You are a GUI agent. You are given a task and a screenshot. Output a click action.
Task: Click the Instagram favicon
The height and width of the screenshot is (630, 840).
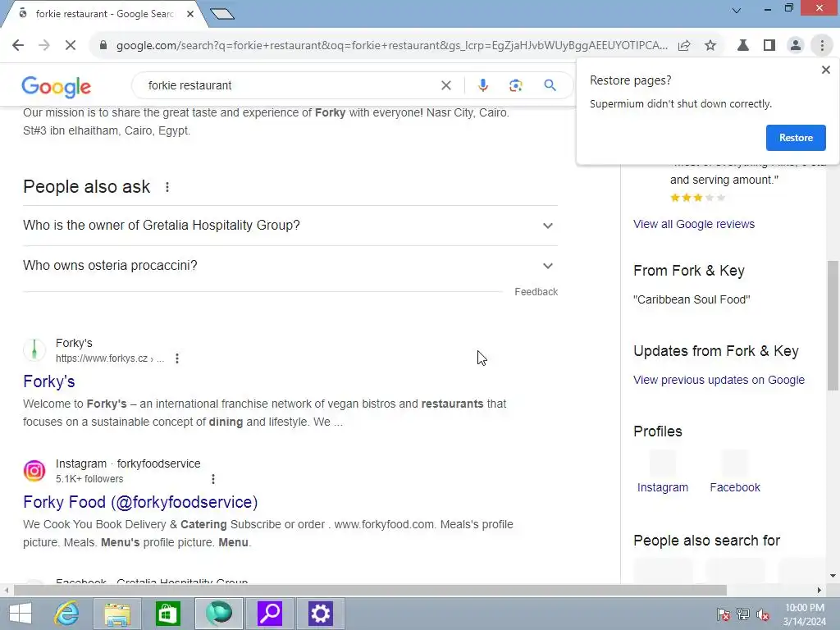click(x=34, y=471)
